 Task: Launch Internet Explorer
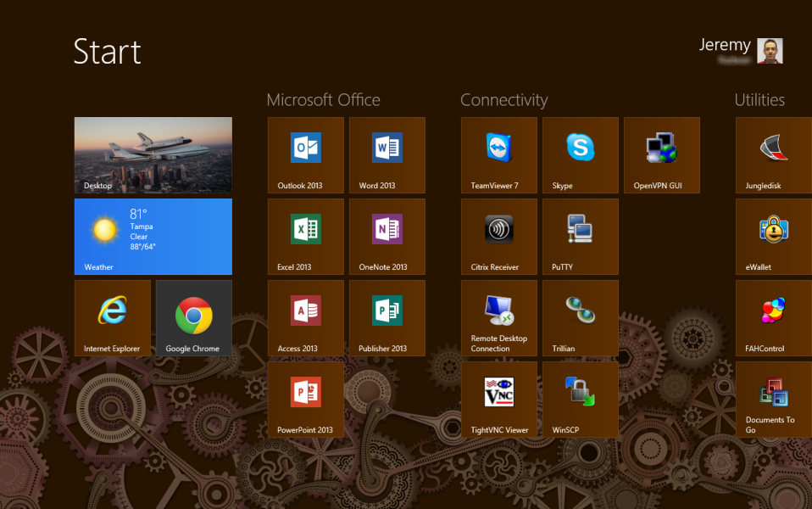[113, 318]
